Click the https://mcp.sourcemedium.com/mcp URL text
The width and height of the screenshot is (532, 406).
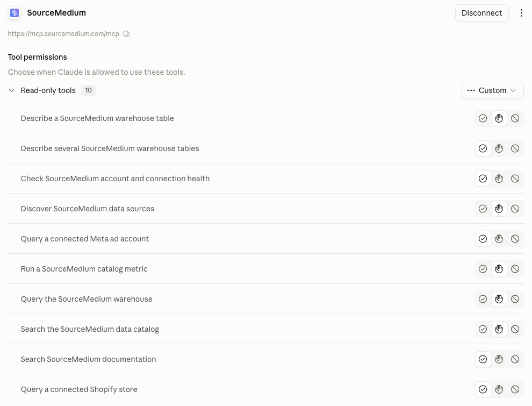[63, 34]
